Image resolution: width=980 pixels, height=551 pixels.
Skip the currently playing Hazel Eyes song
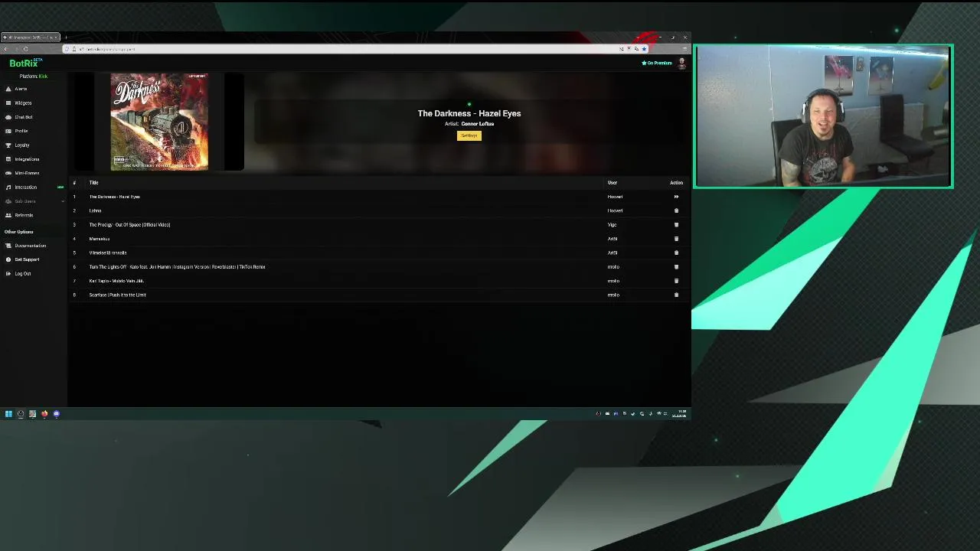coord(676,197)
